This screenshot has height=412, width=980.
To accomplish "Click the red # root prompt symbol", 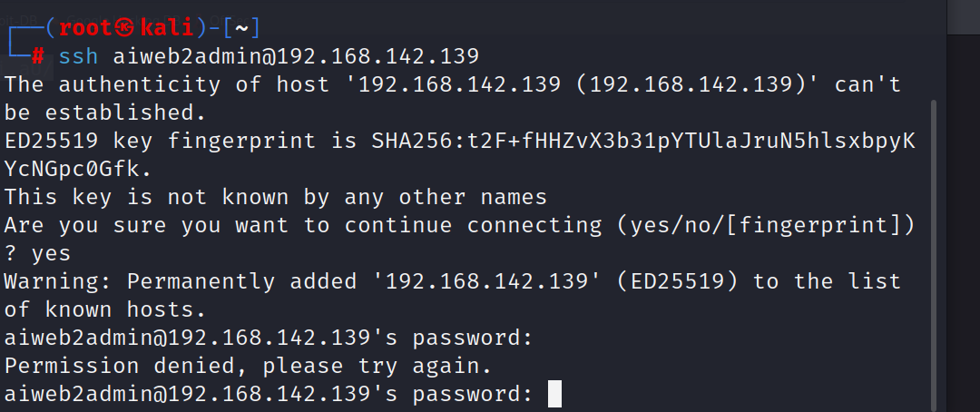I will 37,57.
